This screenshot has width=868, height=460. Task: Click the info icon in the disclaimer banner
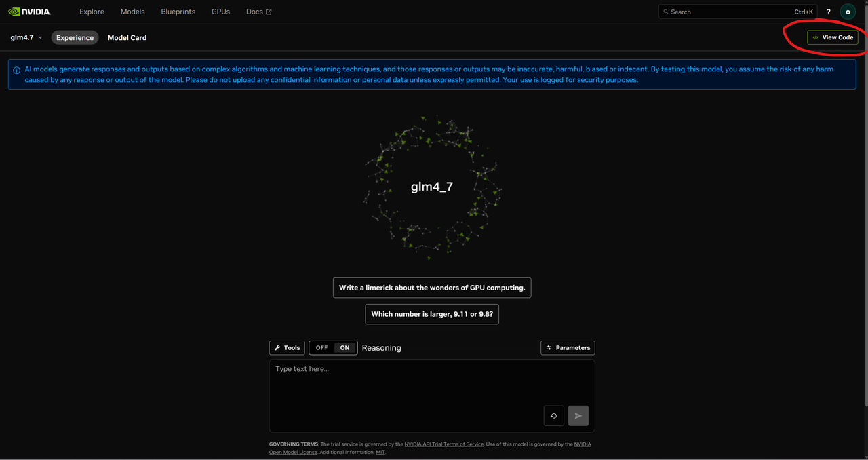click(17, 70)
